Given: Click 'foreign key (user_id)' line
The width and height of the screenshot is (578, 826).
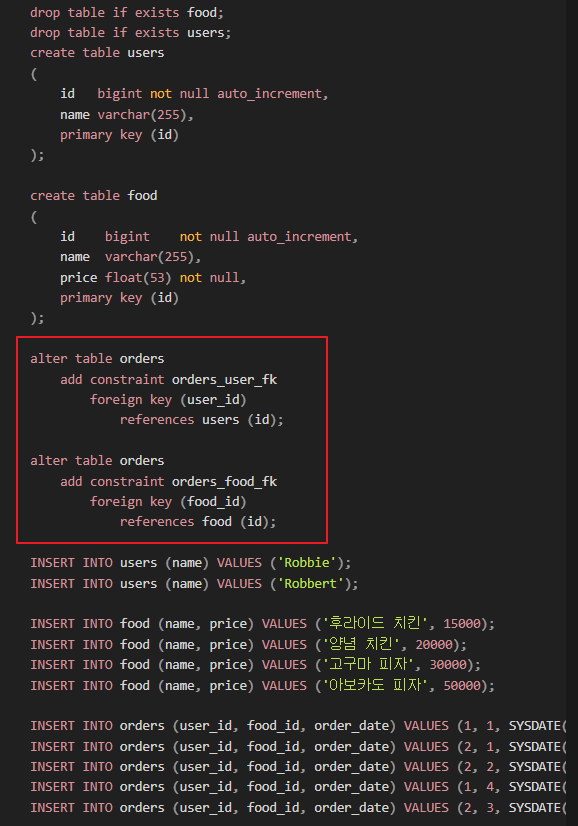Looking at the screenshot, I should (168, 400).
